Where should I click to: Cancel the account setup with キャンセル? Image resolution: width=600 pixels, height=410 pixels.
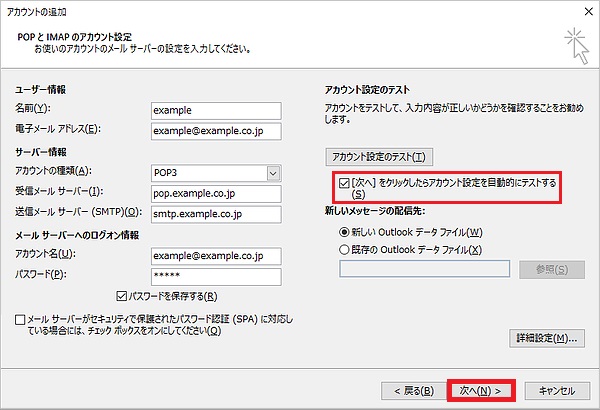[556, 390]
